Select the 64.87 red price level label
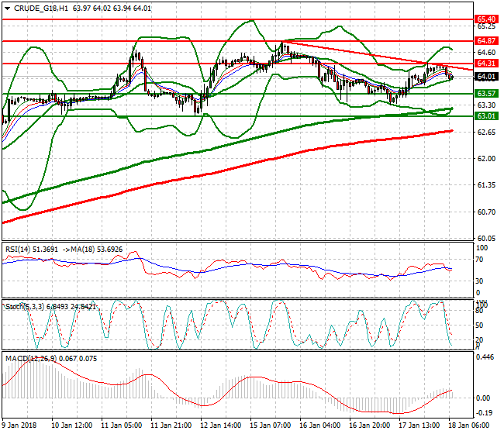This screenshot has height=434, width=504. (x=486, y=41)
